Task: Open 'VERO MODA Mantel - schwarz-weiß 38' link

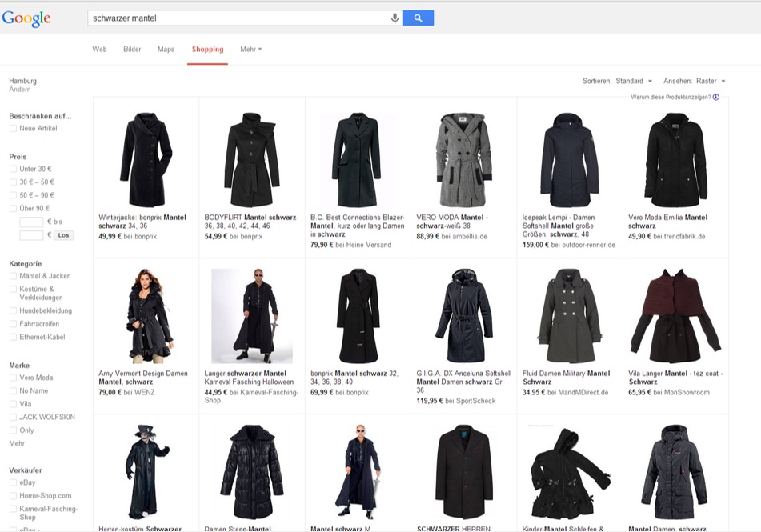Action: 452,222
